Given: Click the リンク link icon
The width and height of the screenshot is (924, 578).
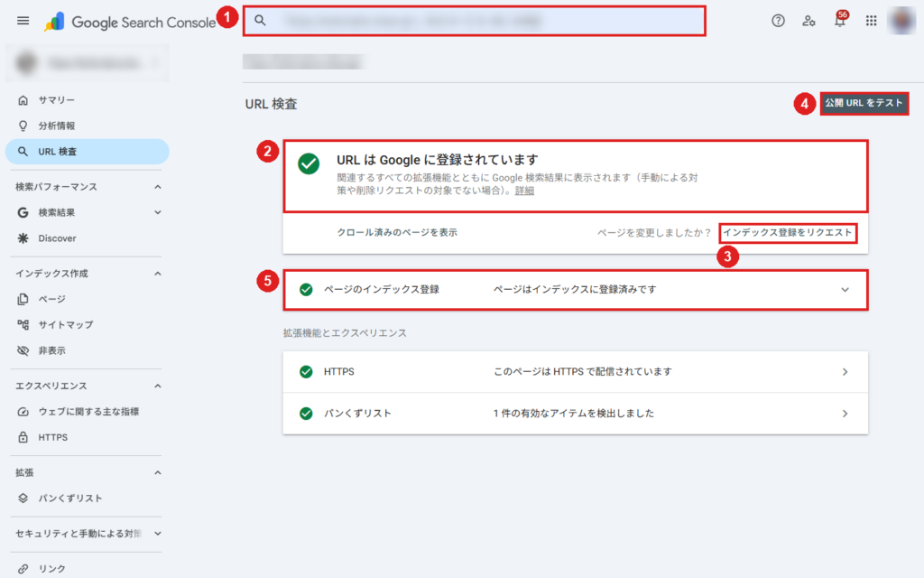Looking at the screenshot, I should click(23, 569).
